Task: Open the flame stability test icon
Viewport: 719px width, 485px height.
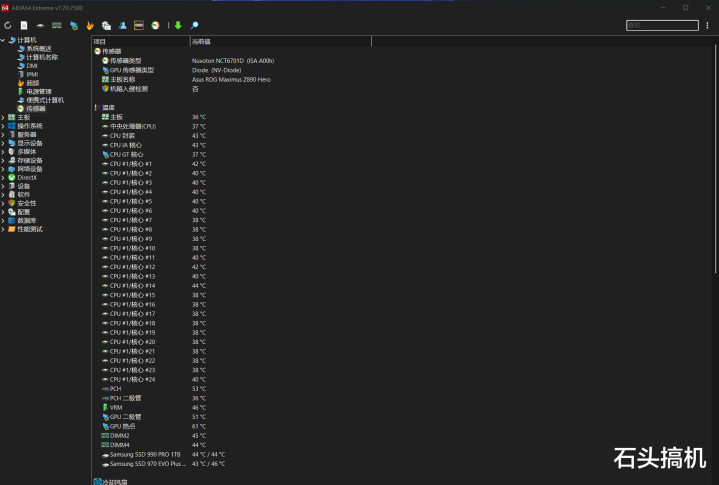Action: coord(90,26)
